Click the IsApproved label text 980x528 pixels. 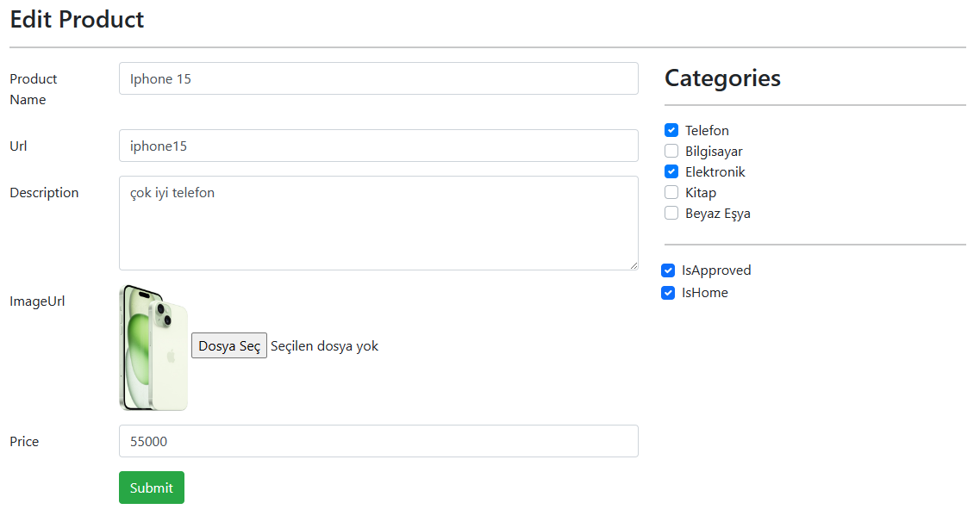click(x=716, y=270)
